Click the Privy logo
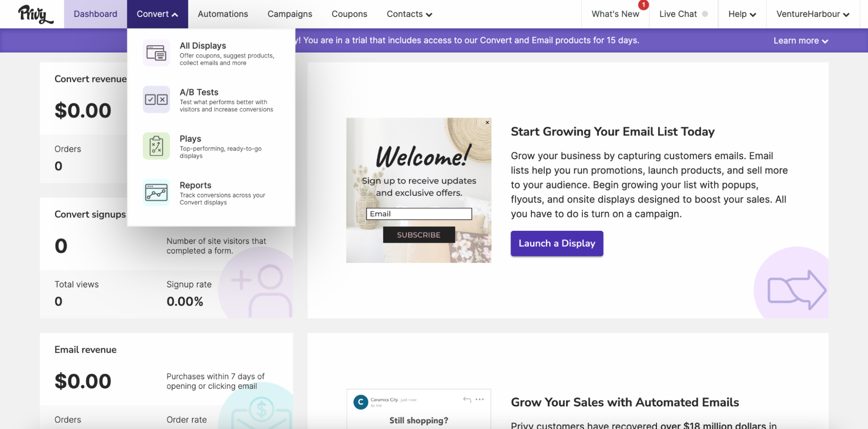Screen dimensions: 868x429 coord(35,13)
